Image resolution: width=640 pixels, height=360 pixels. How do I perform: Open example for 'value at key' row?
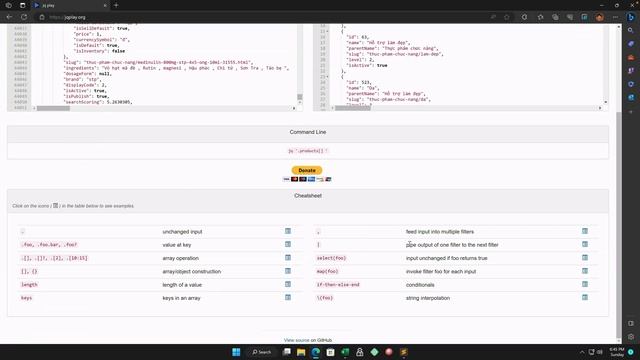pos(288,244)
